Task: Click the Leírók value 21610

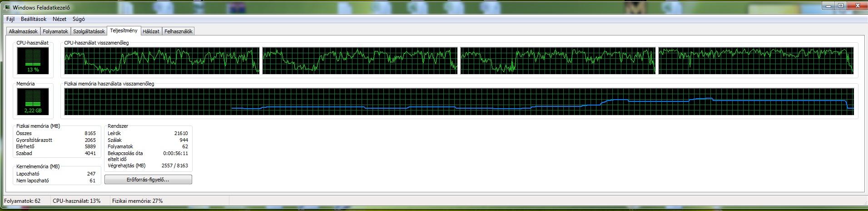Action: point(181,133)
